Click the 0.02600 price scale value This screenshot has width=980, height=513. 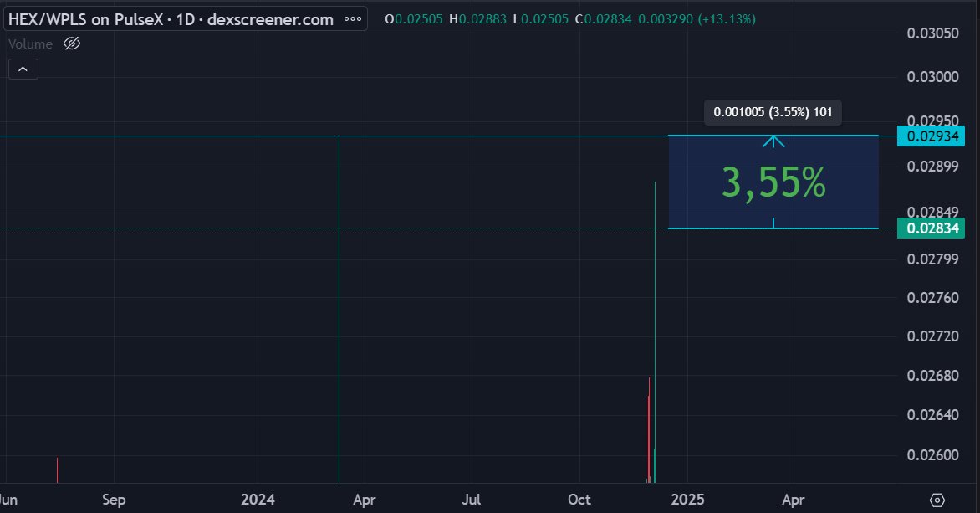click(932, 454)
